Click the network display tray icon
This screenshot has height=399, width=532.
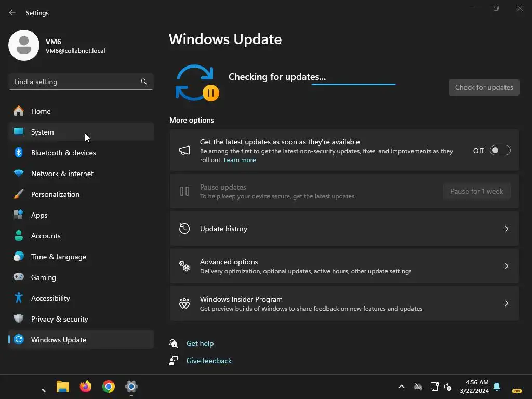pos(435,387)
